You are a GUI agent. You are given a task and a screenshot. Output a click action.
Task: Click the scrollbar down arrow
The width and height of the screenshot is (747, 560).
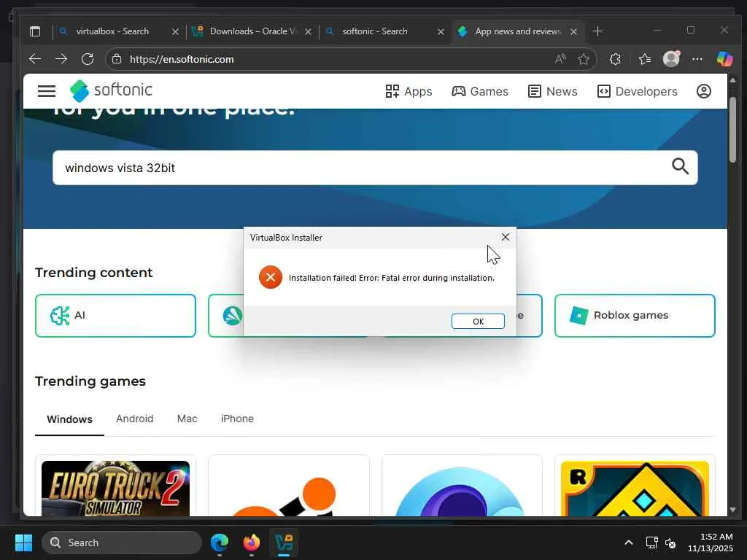click(732, 510)
